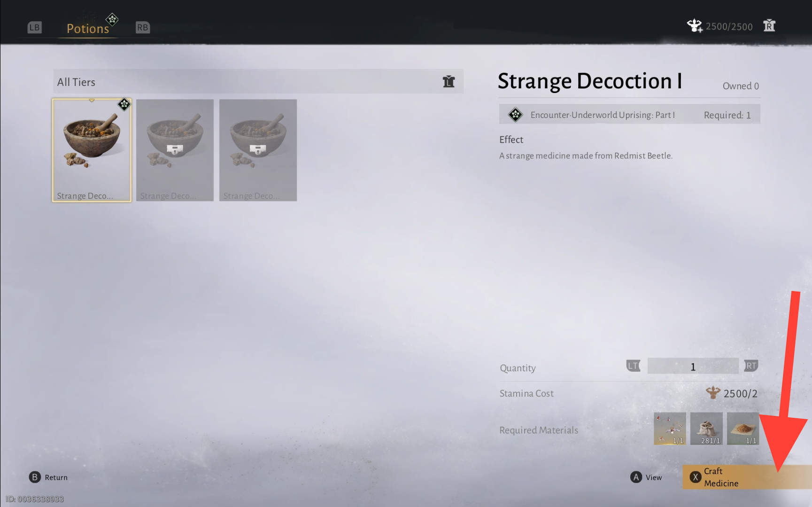
Task: Click the quantity value field
Action: click(693, 366)
